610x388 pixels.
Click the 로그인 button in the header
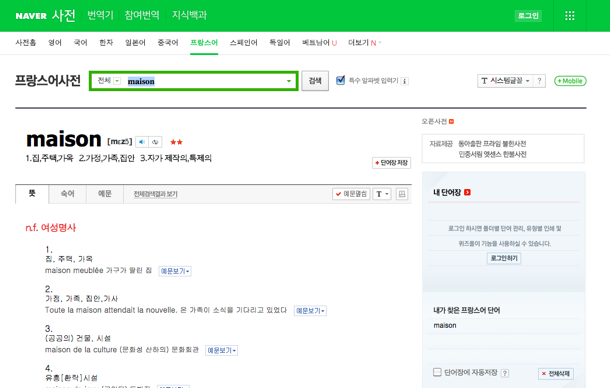[x=528, y=16]
